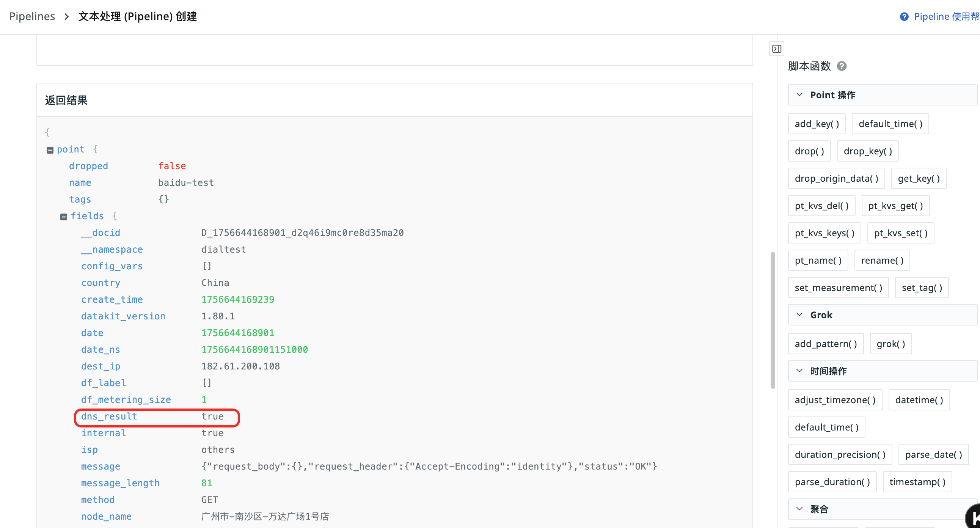This screenshot has height=528, width=980.
Task: Select date value 1756644168901
Action: point(238,333)
